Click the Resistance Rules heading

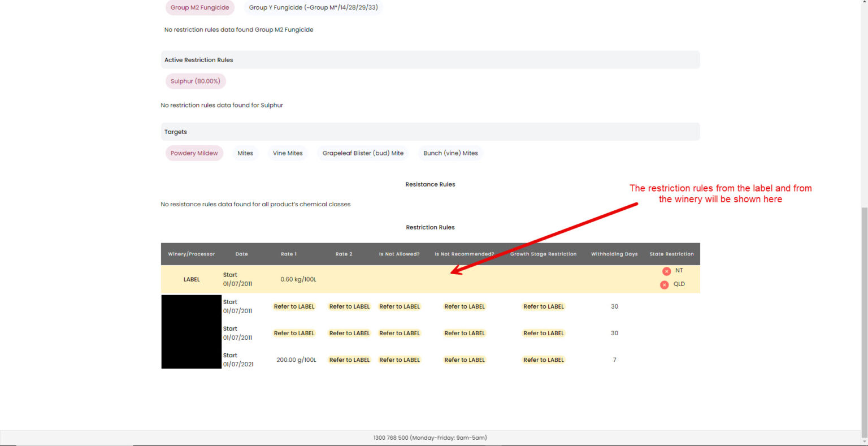click(x=430, y=184)
